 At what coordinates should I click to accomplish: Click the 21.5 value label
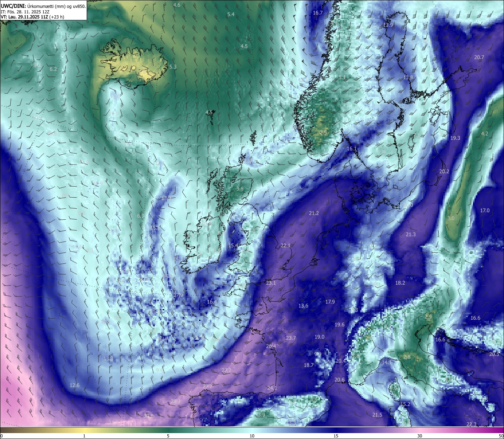click(x=377, y=415)
